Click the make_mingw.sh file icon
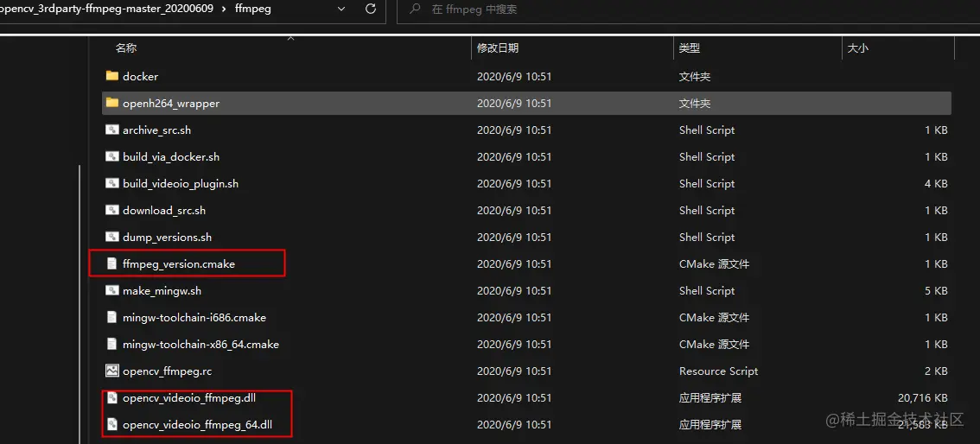980x444 pixels. coord(111,291)
